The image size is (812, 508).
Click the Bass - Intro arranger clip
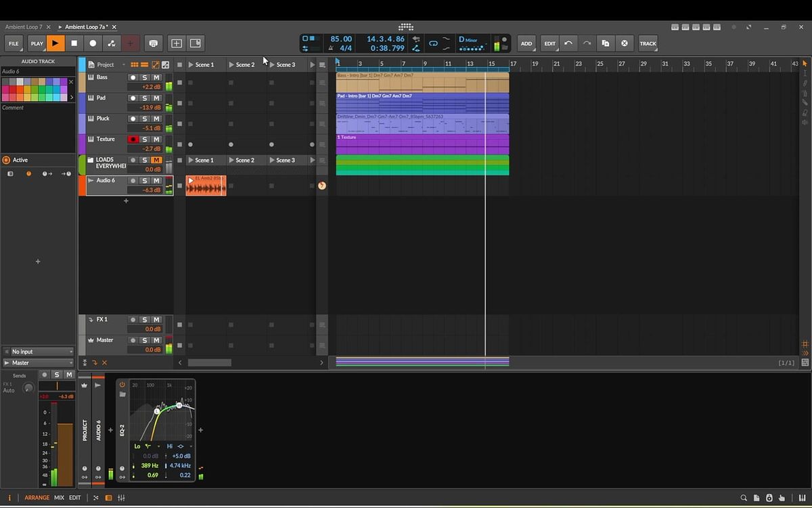422,82
